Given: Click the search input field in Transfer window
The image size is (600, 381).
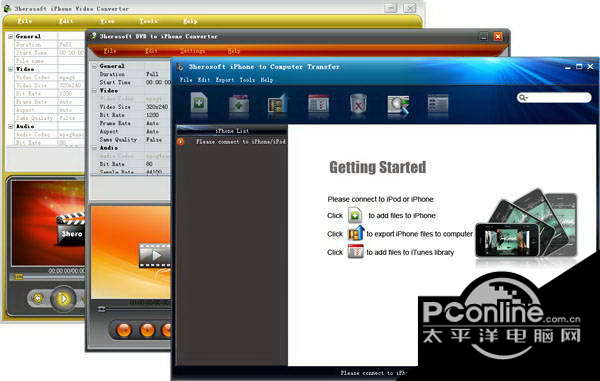Looking at the screenshot, I should [x=554, y=98].
